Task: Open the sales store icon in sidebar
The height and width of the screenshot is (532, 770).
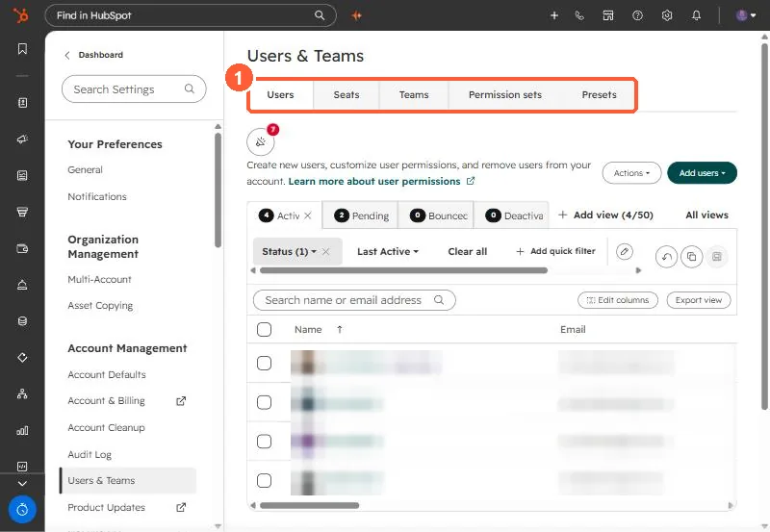Action: 22,212
